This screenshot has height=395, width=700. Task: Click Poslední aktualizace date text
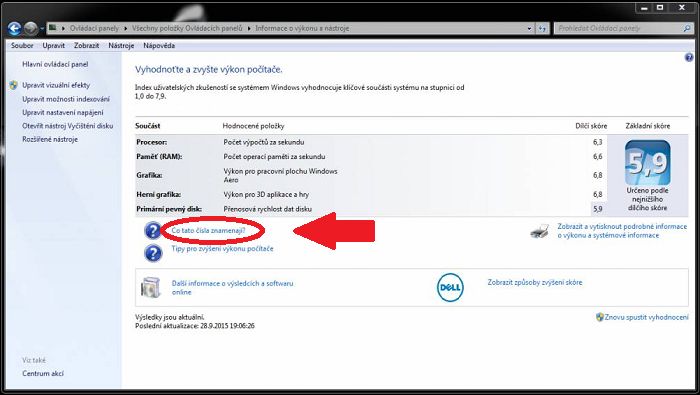pos(195,326)
